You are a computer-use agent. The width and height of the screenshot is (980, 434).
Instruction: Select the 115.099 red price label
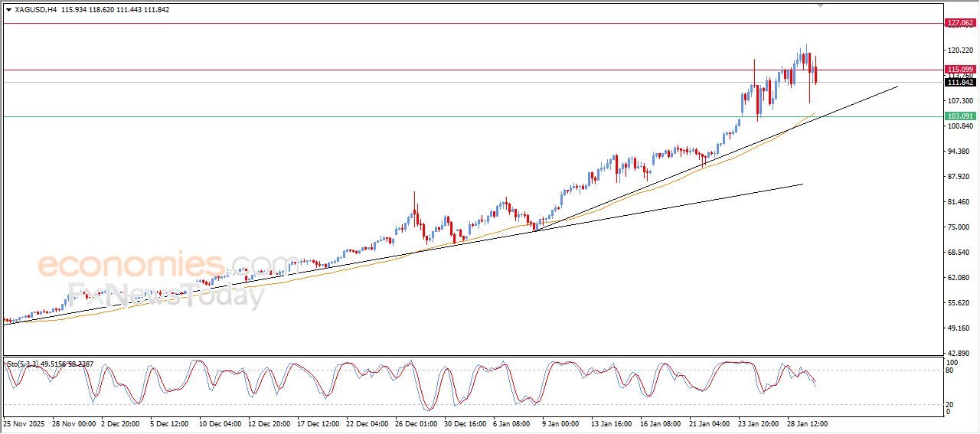pyautogui.click(x=960, y=69)
